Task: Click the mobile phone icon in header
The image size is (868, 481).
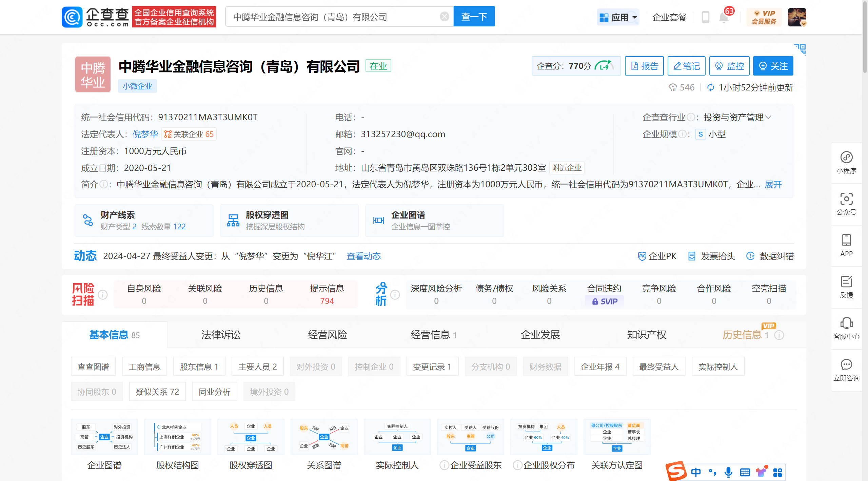Action: 705,17
